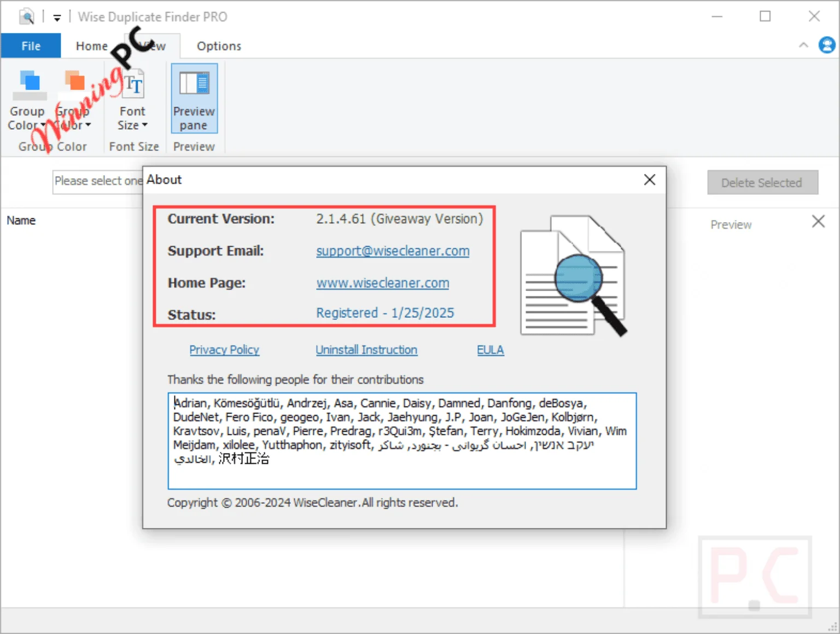840x634 pixels.
Task: Click the document magnifier logo in About
Action: click(x=573, y=276)
